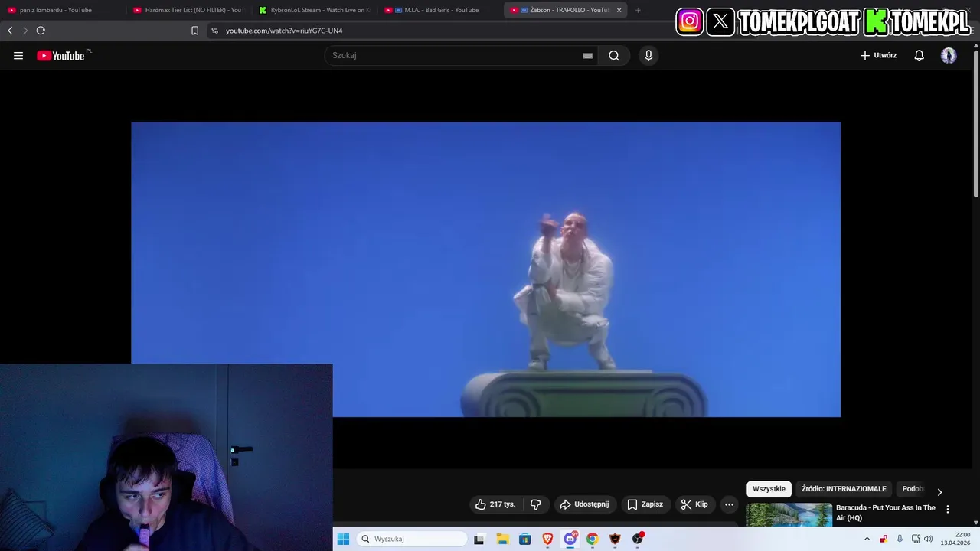Open the Baracuda - Put Your Ass In The Air title

[x=885, y=513]
